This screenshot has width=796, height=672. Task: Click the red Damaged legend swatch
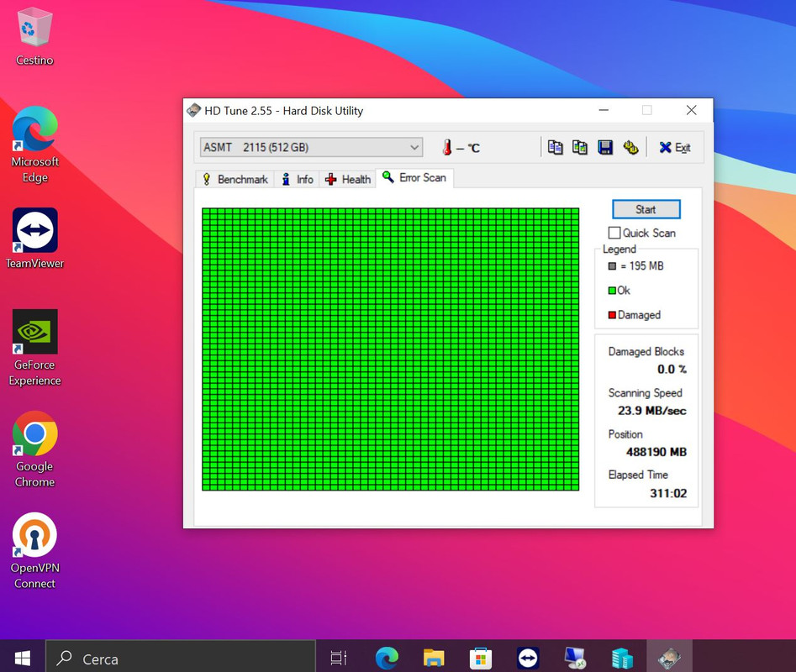[612, 315]
